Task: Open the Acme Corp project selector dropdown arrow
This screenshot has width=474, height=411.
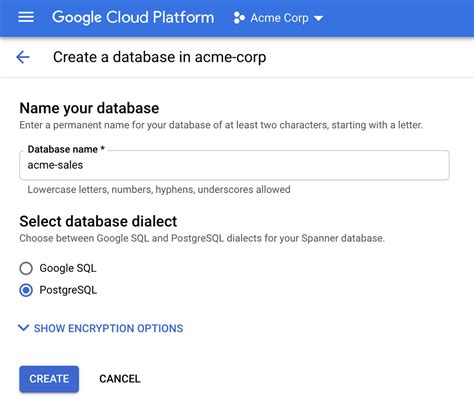Action: (318, 18)
